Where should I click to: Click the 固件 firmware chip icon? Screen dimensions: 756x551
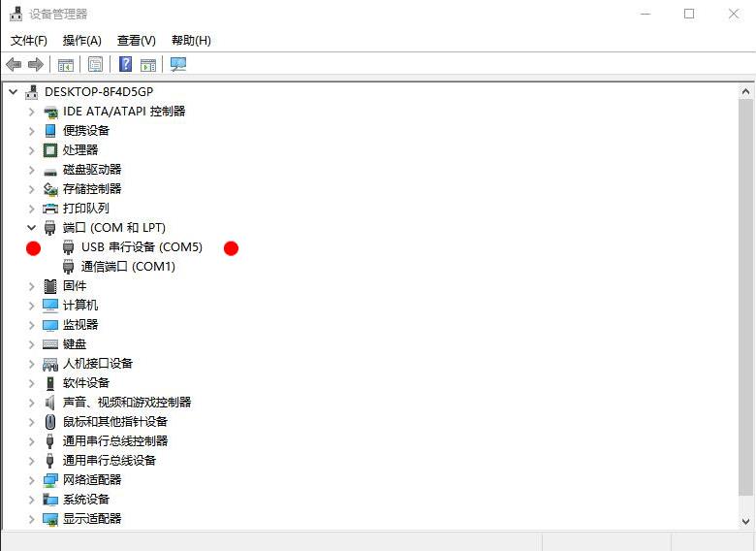(x=50, y=286)
